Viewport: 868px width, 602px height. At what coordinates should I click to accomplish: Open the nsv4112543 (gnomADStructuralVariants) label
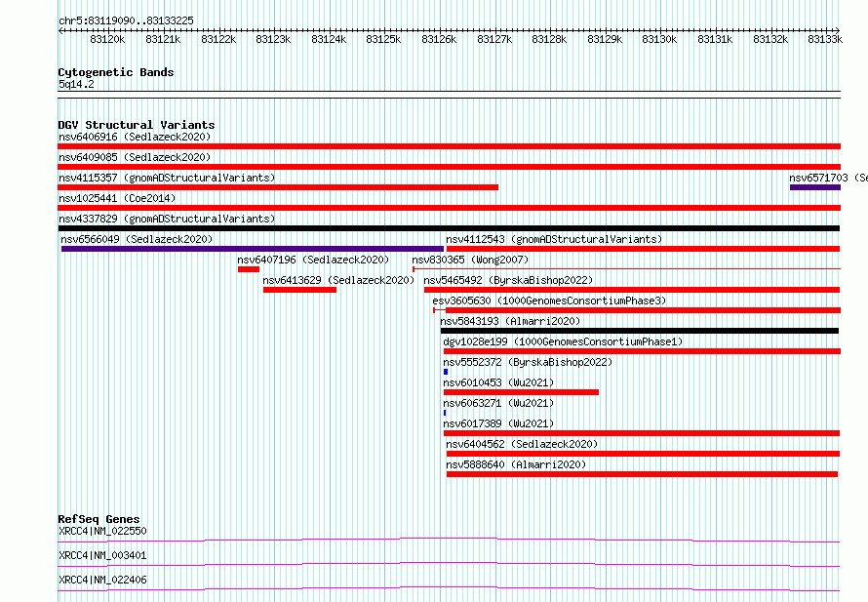point(554,239)
